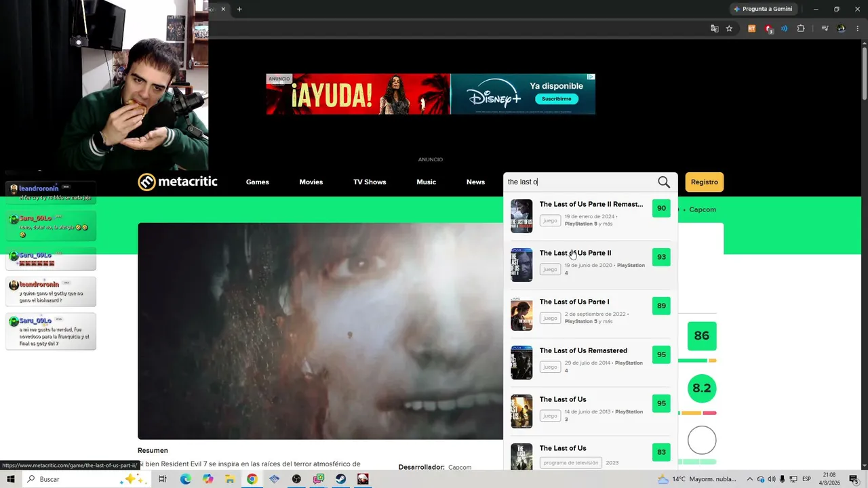Open the microphone tray icon
868x488 pixels.
(x=782, y=479)
